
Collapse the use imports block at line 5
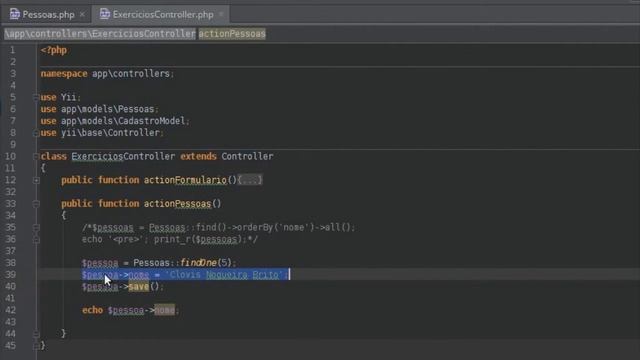click(x=36, y=98)
